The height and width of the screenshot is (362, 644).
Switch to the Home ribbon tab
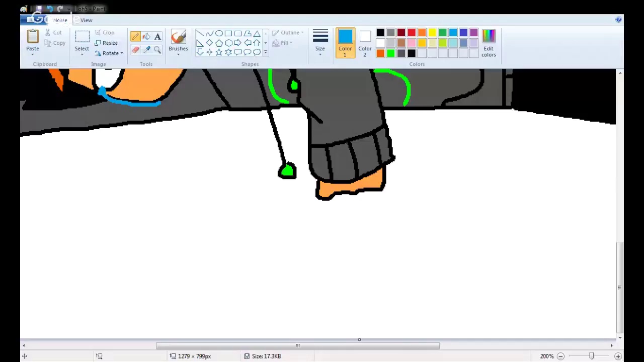(60, 20)
